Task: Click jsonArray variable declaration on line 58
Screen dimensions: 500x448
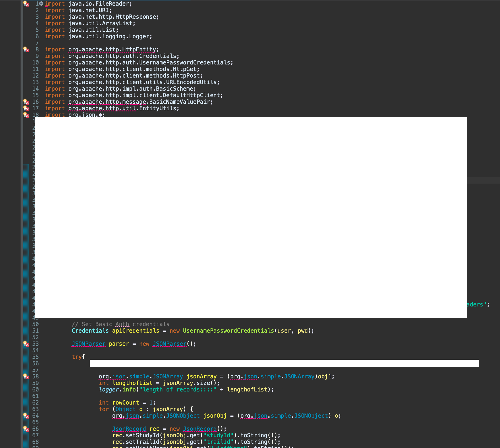Action: tap(201, 376)
